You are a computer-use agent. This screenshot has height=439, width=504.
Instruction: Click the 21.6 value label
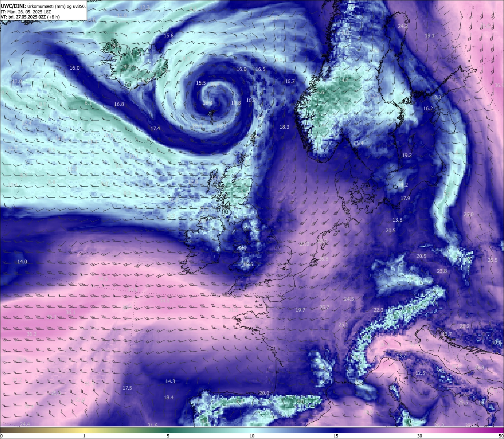pyautogui.click(x=152, y=425)
